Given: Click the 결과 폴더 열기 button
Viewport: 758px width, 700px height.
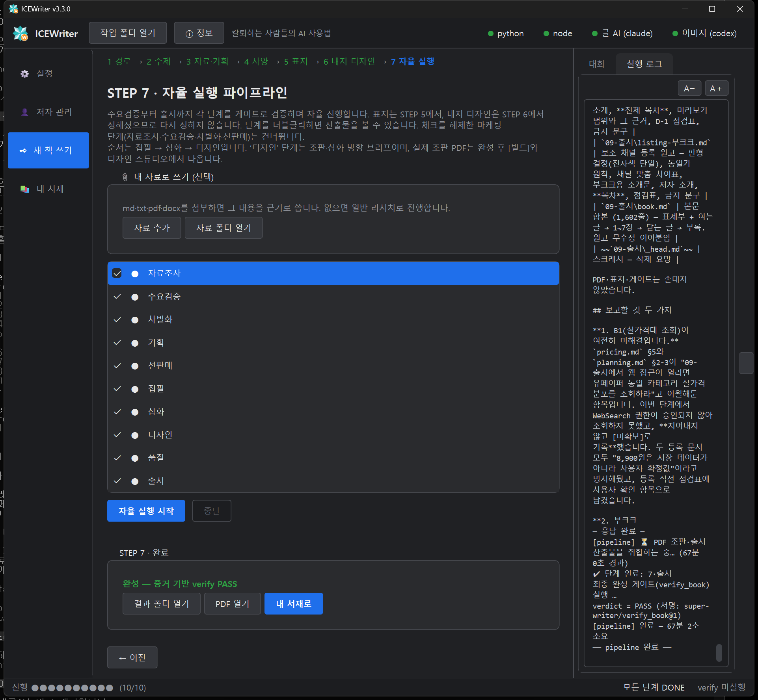Looking at the screenshot, I should click(x=162, y=604).
